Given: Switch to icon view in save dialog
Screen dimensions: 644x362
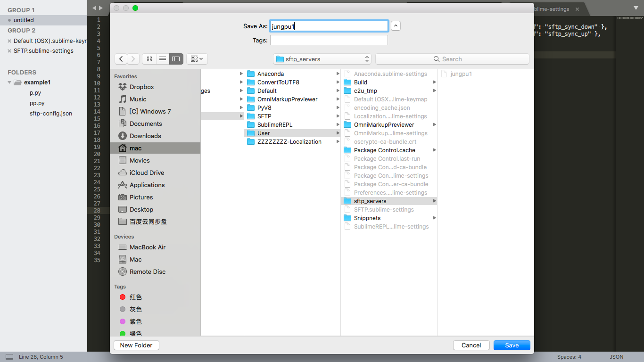Looking at the screenshot, I should click(x=149, y=59).
